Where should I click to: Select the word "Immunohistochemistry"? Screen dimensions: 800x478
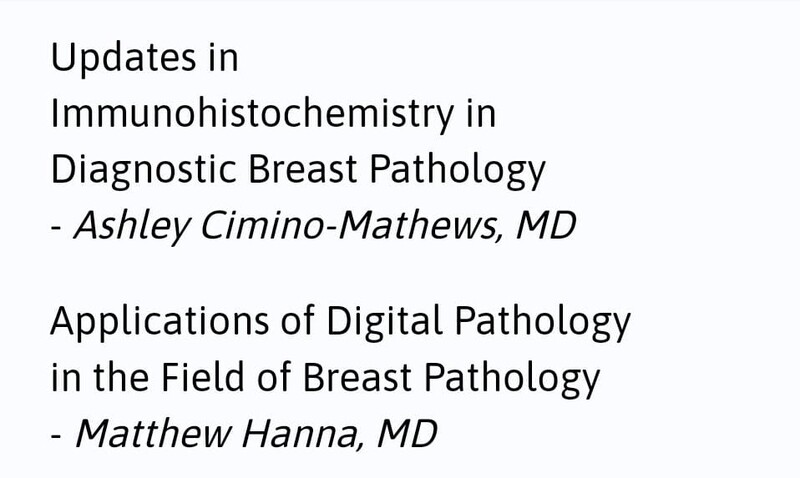pyautogui.click(x=252, y=114)
